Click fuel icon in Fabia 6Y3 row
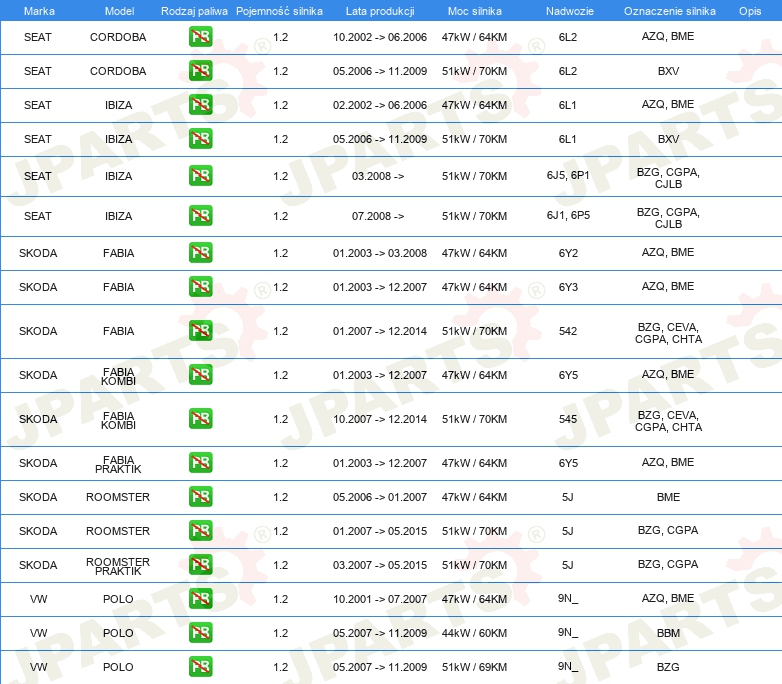The height and width of the screenshot is (684, 782). (x=200, y=286)
